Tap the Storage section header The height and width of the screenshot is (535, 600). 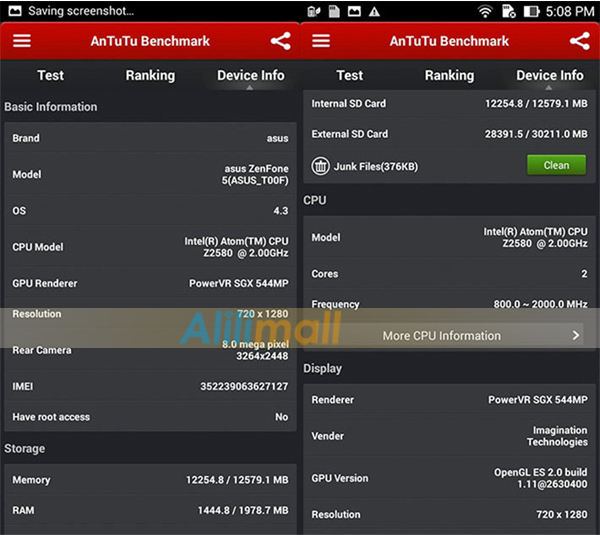tap(24, 449)
